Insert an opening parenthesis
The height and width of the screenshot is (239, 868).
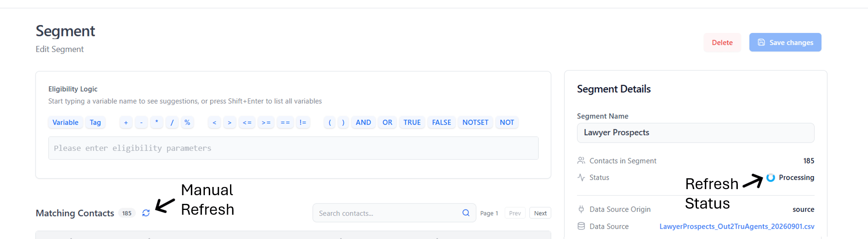tap(330, 122)
